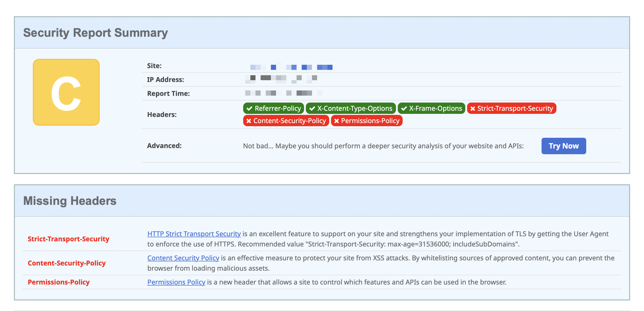Click the Security Report Summary heading
Image resolution: width=644 pixels, height=311 pixels.
click(95, 33)
